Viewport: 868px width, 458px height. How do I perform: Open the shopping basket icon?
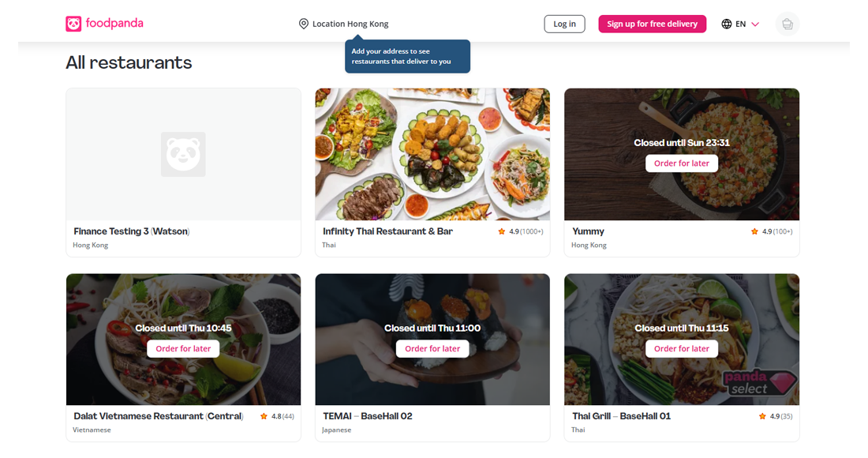787,24
